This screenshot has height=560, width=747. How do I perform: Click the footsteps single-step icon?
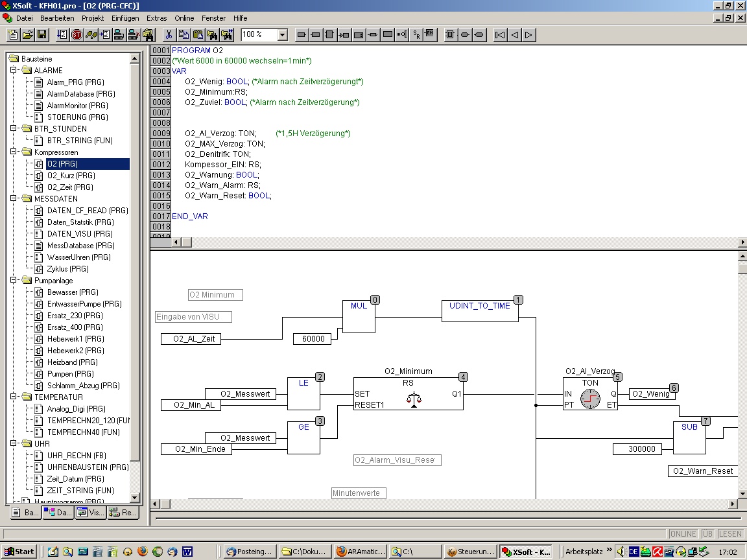coord(91,35)
